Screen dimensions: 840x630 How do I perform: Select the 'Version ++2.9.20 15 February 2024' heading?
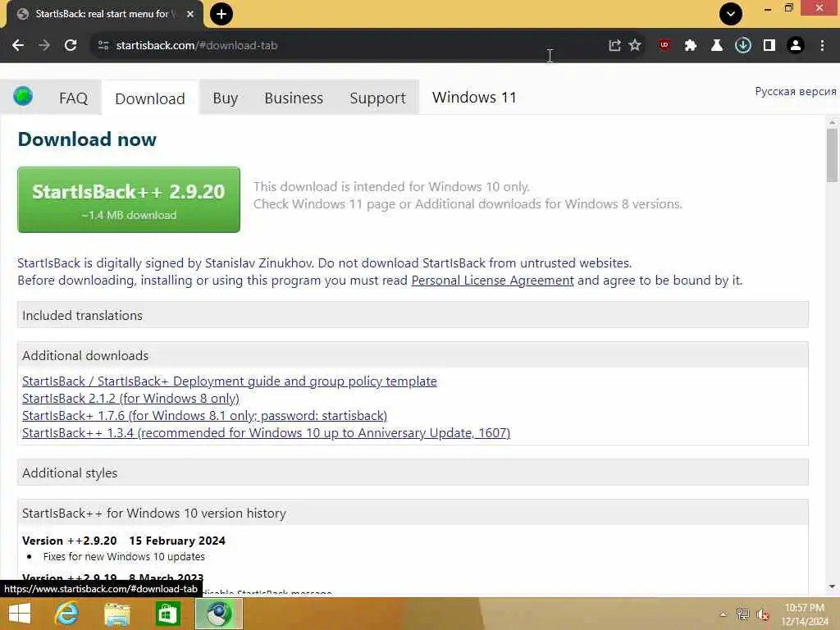(x=124, y=541)
